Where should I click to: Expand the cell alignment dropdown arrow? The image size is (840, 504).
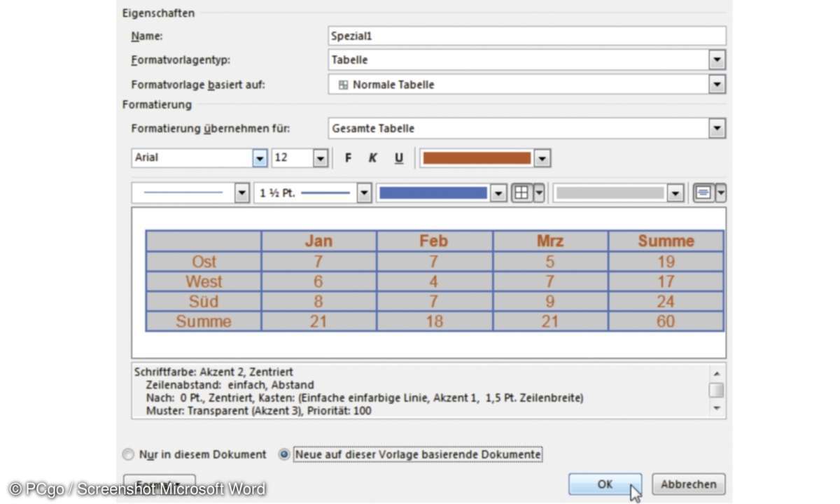[720, 193]
